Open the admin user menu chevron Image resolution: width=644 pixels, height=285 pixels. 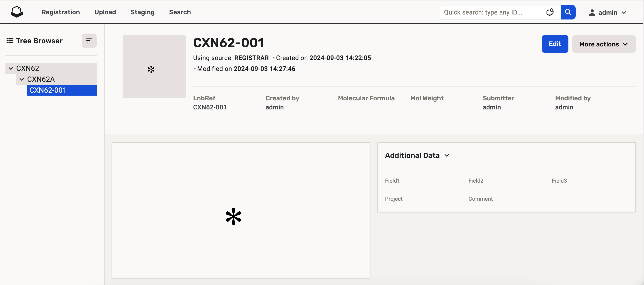point(624,12)
